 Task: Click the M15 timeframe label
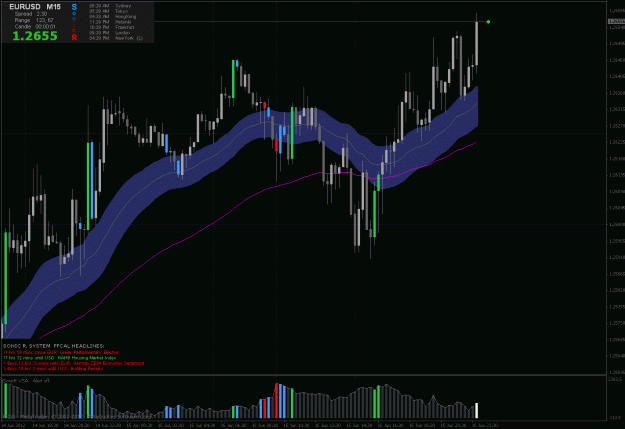pos(53,7)
